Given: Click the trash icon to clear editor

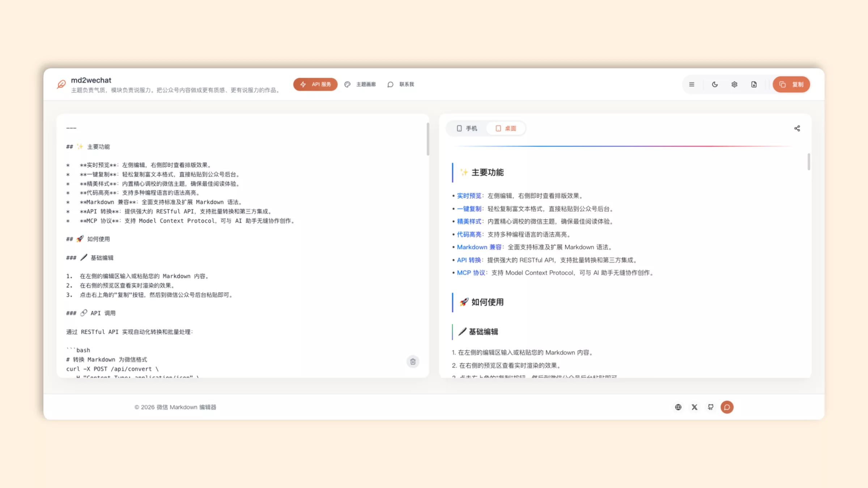Looking at the screenshot, I should (413, 361).
